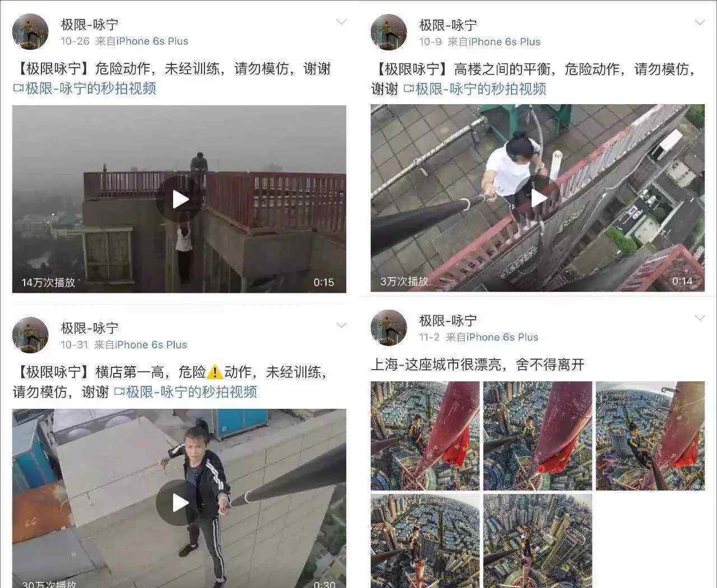View first Shanghai tower photo thumbnail
The width and height of the screenshot is (717, 588).
(x=425, y=436)
